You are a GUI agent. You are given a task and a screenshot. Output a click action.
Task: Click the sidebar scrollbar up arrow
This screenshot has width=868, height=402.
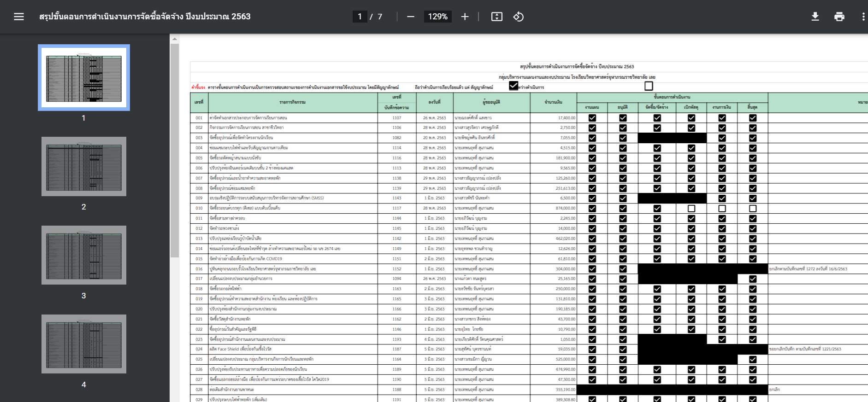(174, 39)
